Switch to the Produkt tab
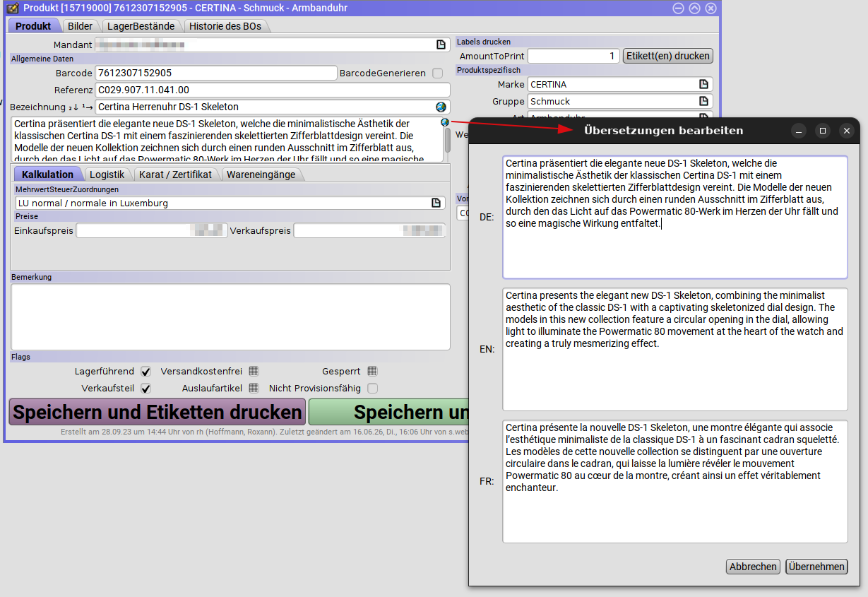Image resolution: width=868 pixels, height=597 pixels. (x=33, y=26)
